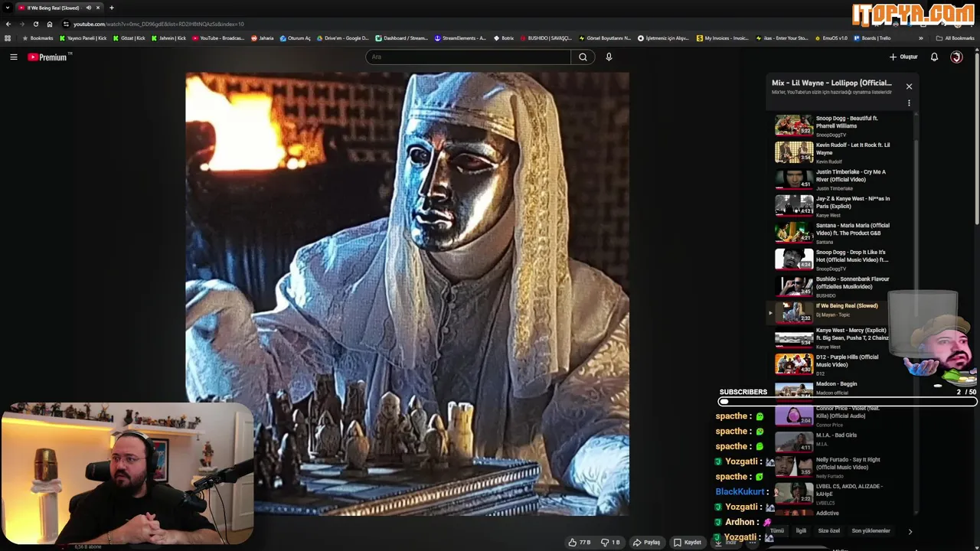Open a new browser tab
The image size is (980, 551).
pos(112,8)
